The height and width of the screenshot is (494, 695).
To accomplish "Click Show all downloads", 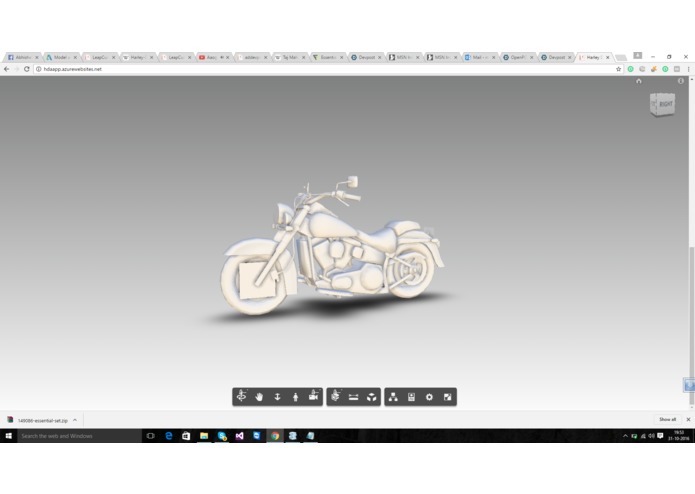I will pos(667,420).
